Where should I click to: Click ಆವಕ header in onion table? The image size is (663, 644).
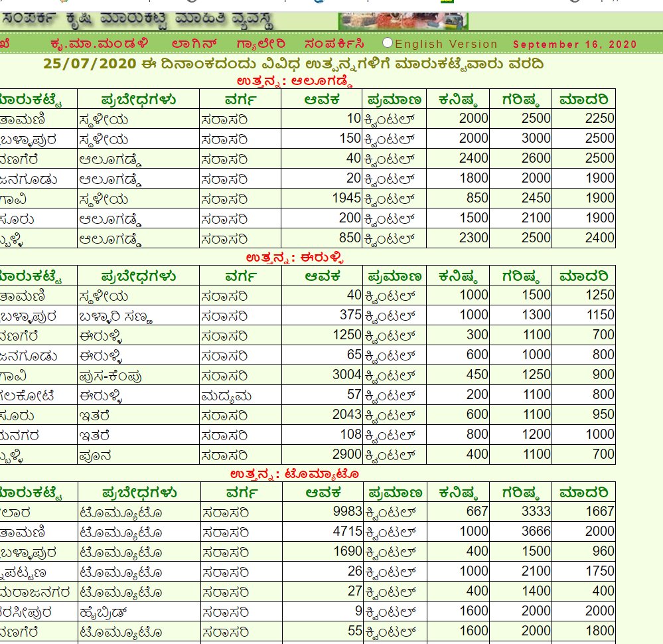(x=322, y=276)
